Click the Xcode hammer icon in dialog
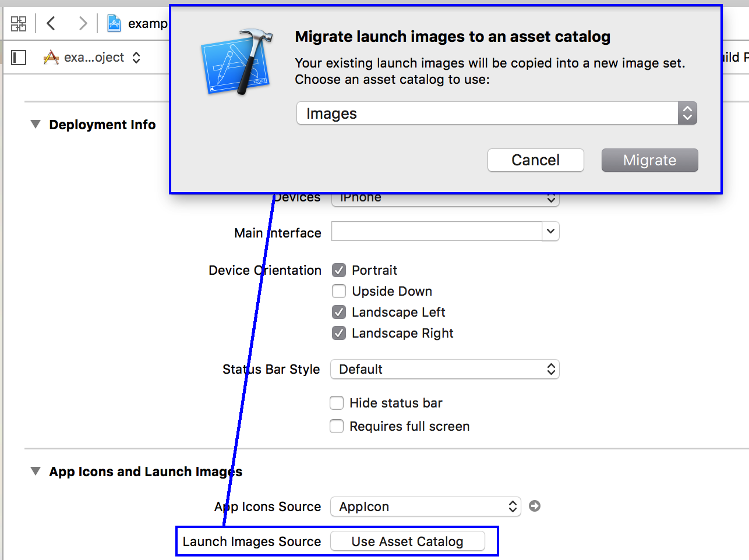The height and width of the screenshot is (560, 749). (237, 62)
